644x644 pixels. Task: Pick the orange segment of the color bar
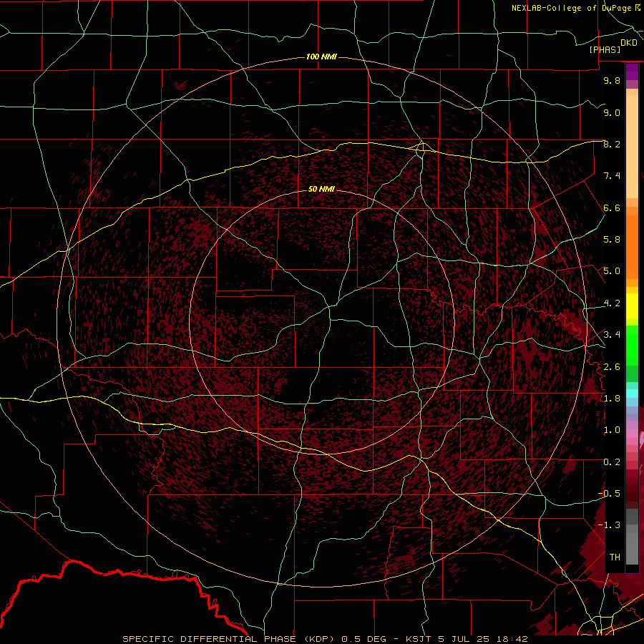632,248
